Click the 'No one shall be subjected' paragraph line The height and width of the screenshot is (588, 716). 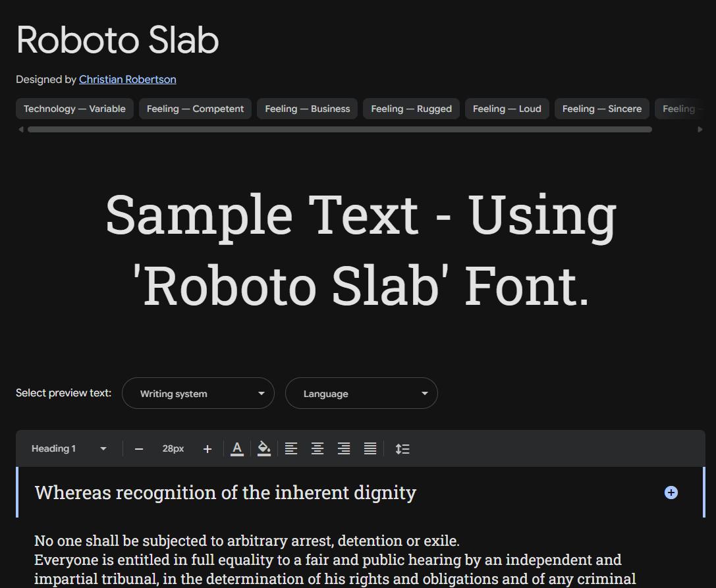click(x=247, y=541)
